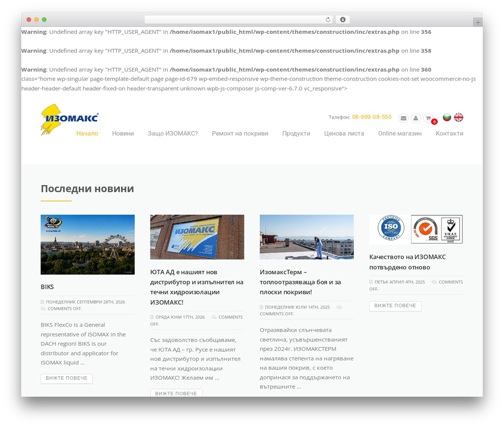Click the date Понеделник Юли 14th, 2025
504x427 pixels.
[297, 307]
